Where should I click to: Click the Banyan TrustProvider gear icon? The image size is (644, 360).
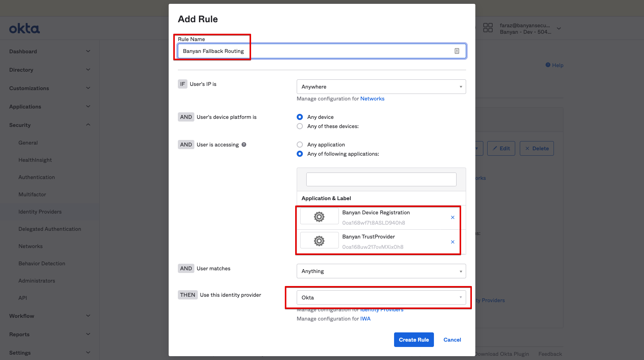click(x=319, y=241)
